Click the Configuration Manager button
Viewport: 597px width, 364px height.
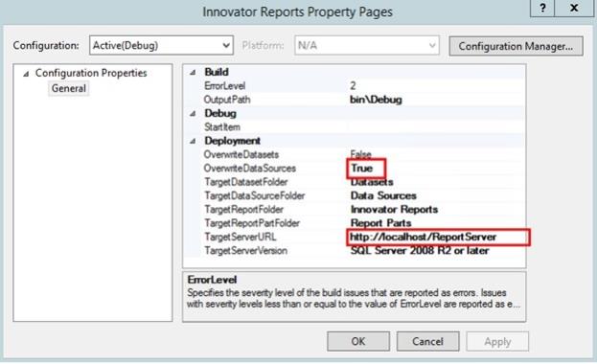pos(516,46)
